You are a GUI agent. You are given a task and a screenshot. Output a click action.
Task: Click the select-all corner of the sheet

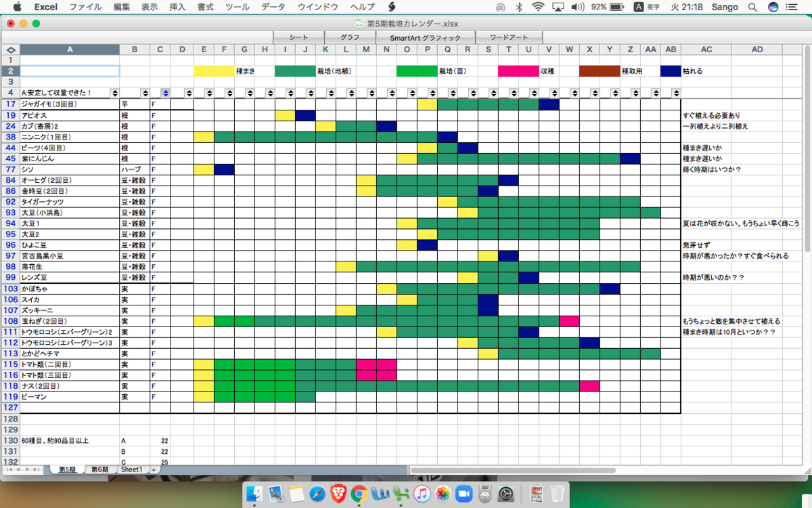pyautogui.click(x=10, y=49)
